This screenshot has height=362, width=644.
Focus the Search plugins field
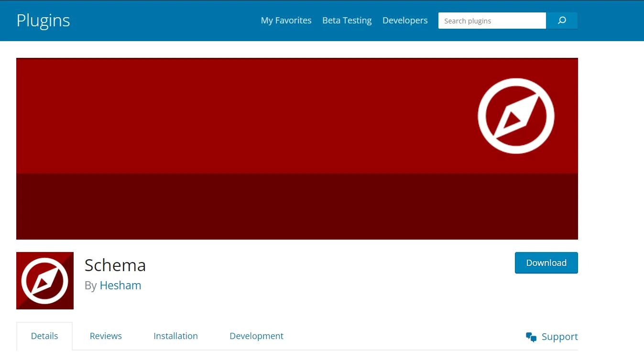pyautogui.click(x=492, y=21)
